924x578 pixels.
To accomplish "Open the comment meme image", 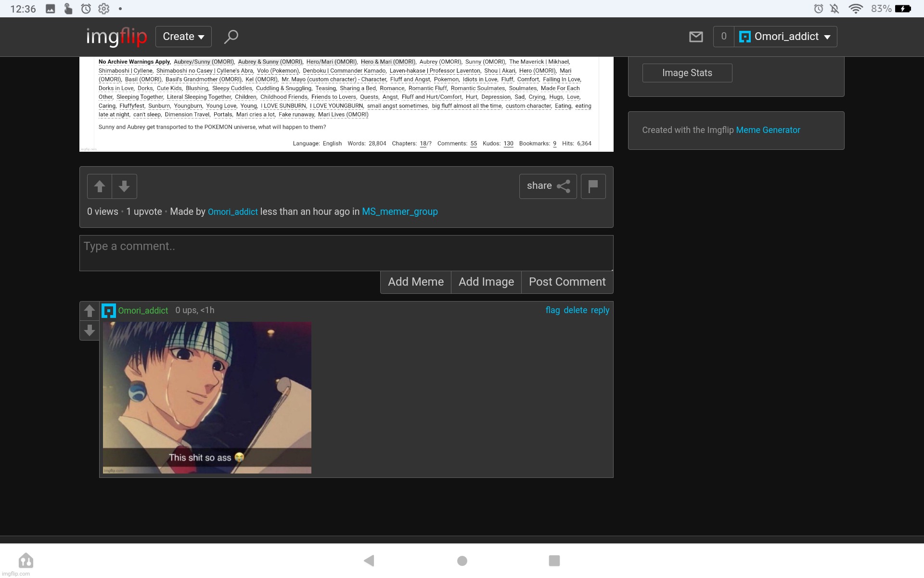I will [207, 398].
